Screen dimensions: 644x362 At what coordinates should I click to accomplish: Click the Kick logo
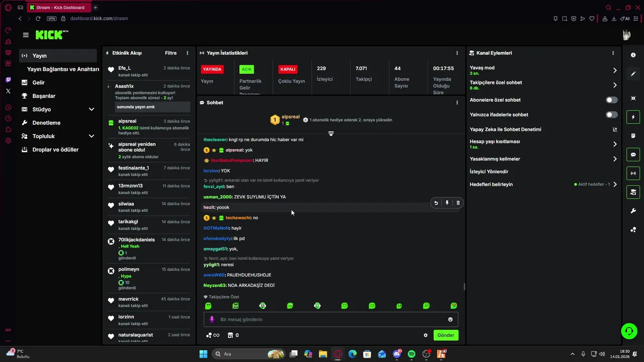51,35
